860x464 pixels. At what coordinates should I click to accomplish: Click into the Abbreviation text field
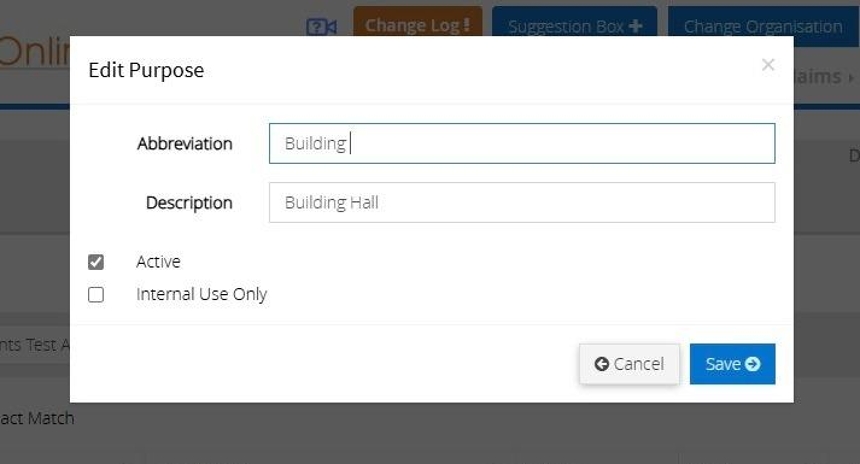[x=521, y=143]
